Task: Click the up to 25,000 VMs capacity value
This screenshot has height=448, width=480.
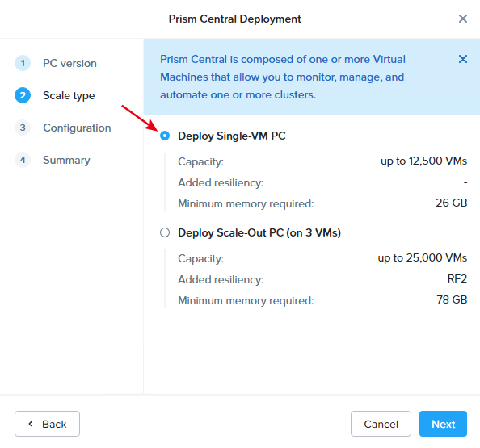Action: coord(423,258)
